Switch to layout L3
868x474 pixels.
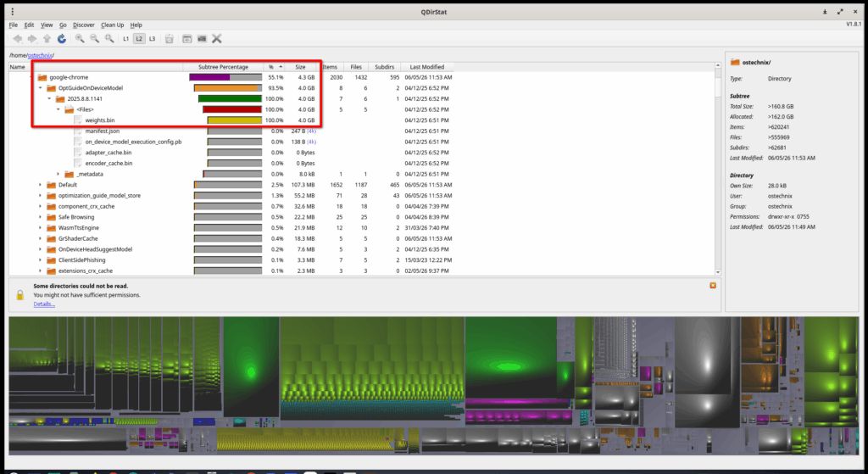152,39
